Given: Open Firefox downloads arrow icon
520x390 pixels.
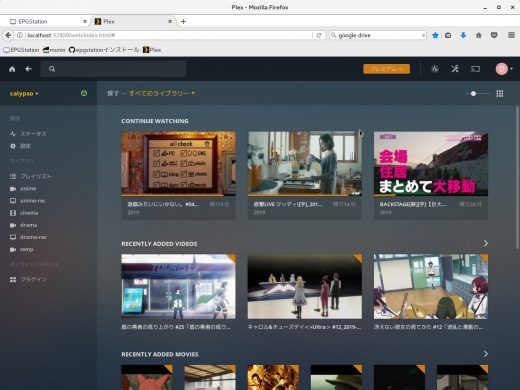Looking at the screenshot, I should pos(463,35).
